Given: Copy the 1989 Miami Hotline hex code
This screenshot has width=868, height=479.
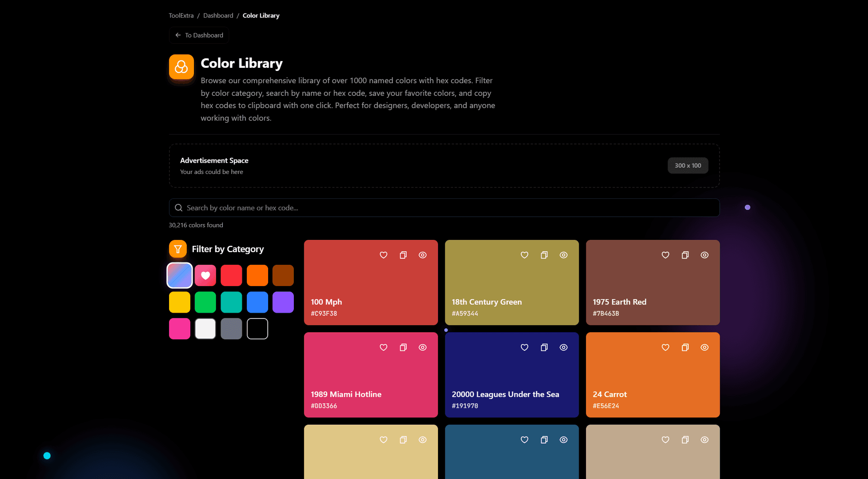Looking at the screenshot, I should click(x=403, y=348).
